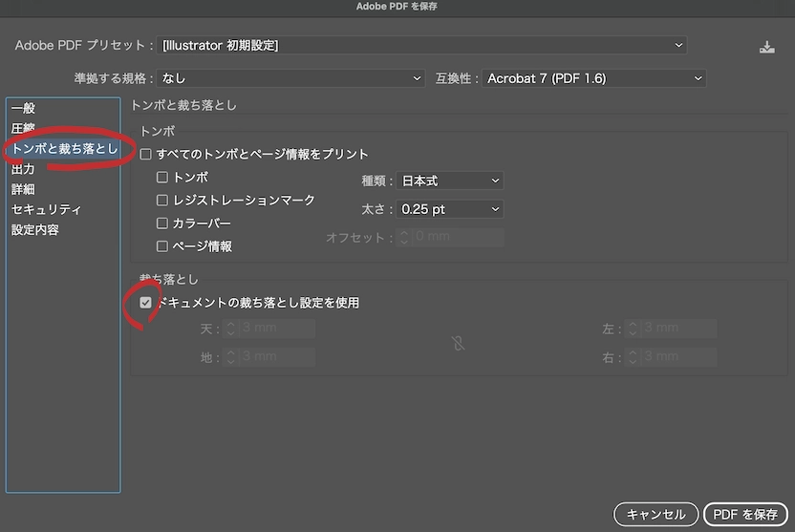
Task: Enable すべてのトンボとページ情報をプリント checkbox
Action: point(145,154)
